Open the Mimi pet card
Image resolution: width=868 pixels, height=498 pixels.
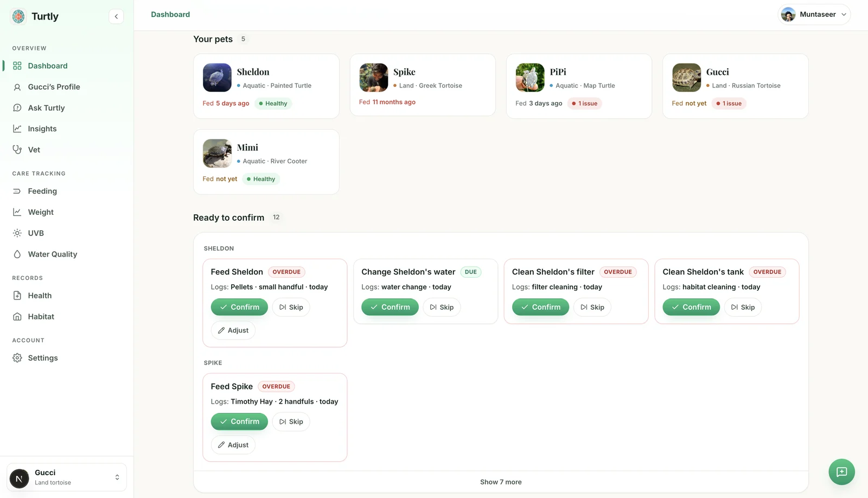[266, 162]
